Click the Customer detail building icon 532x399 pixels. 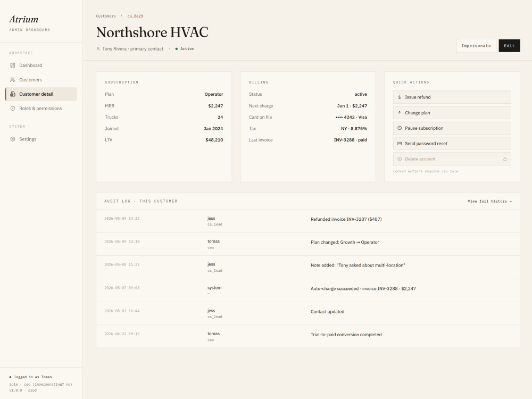pos(13,94)
